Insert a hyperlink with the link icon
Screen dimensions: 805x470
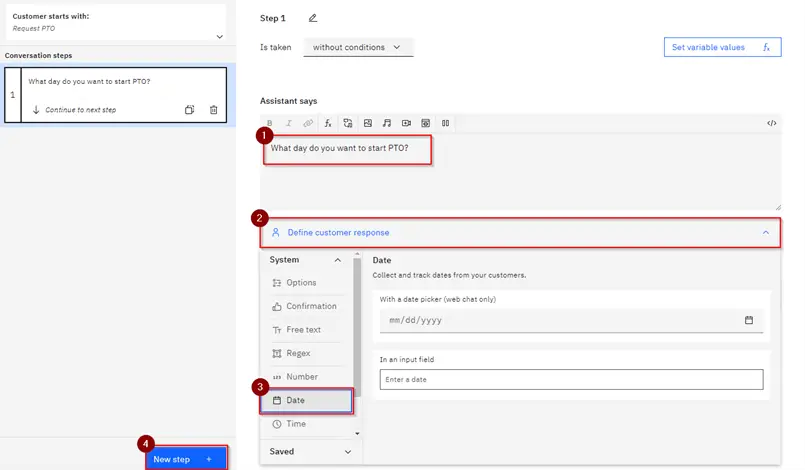308,123
